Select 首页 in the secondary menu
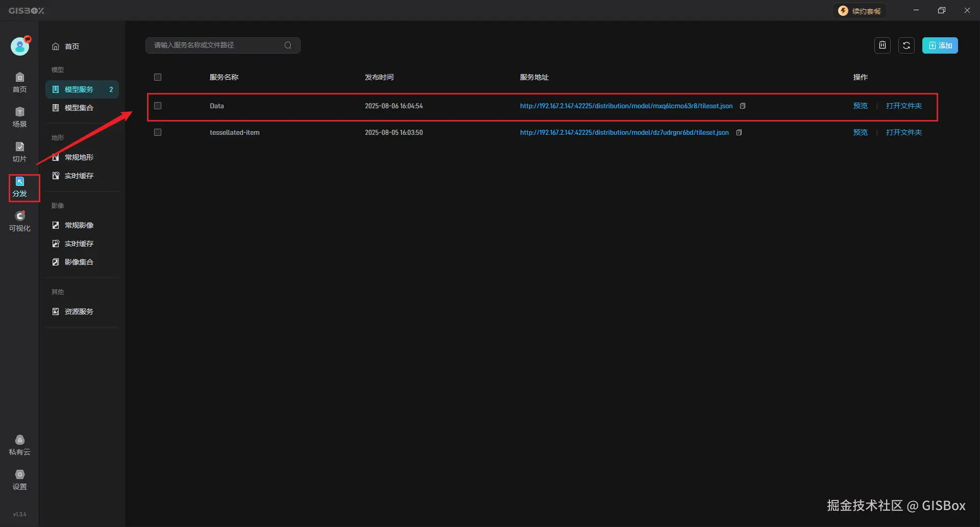 coord(82,46)
